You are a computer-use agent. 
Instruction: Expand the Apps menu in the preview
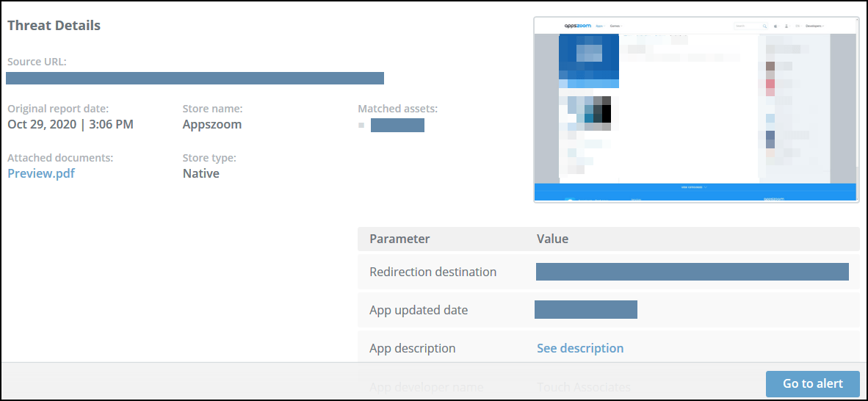pyautogui.click(x=601, y=26)
